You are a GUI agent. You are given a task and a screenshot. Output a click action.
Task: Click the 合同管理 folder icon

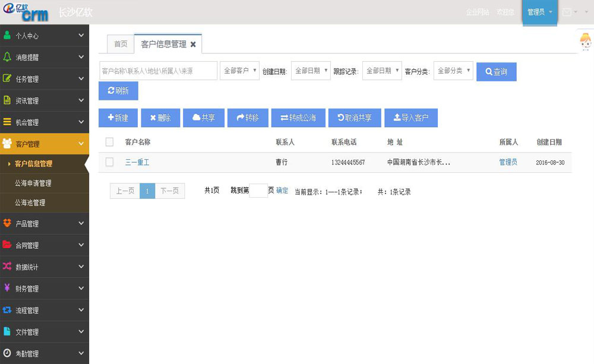[x=7, y=245]
